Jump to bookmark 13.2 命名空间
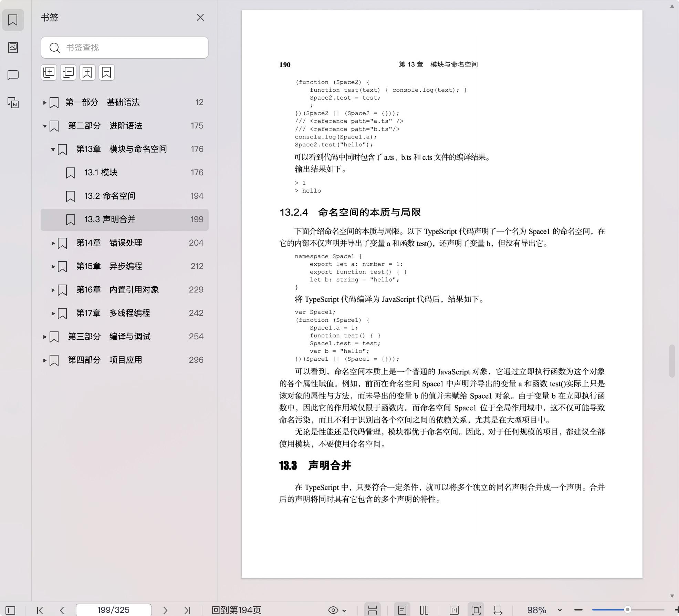Screen dimensions: 679x616 pos(125,196)
